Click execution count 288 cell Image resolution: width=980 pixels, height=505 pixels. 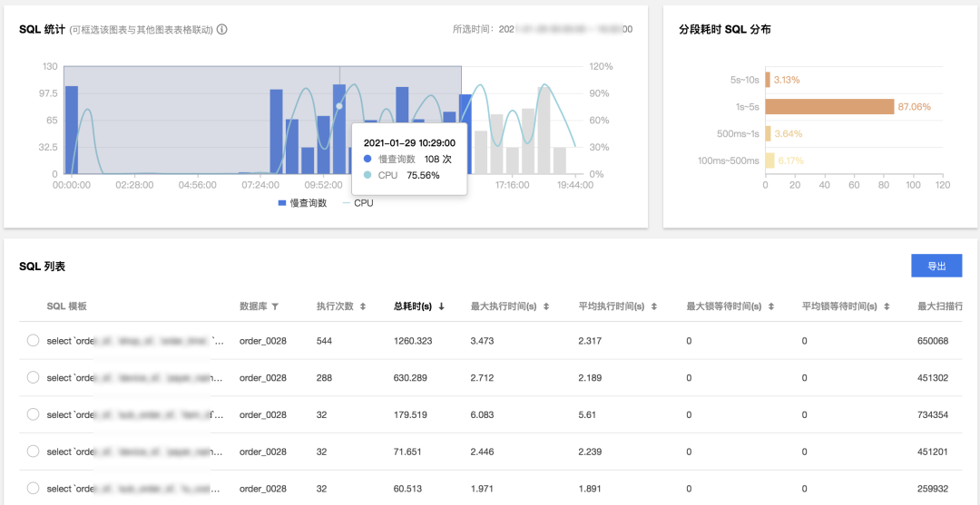[x=324, y=378]
